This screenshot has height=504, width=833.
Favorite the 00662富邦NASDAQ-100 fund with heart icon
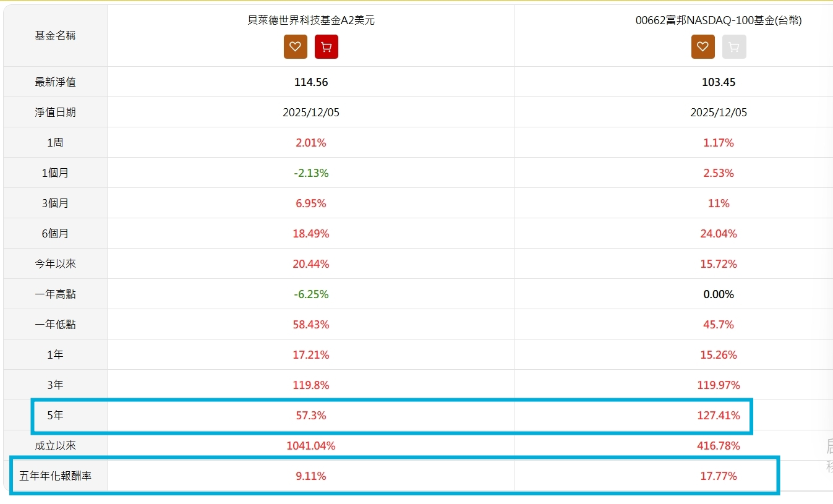pos(703,47)
